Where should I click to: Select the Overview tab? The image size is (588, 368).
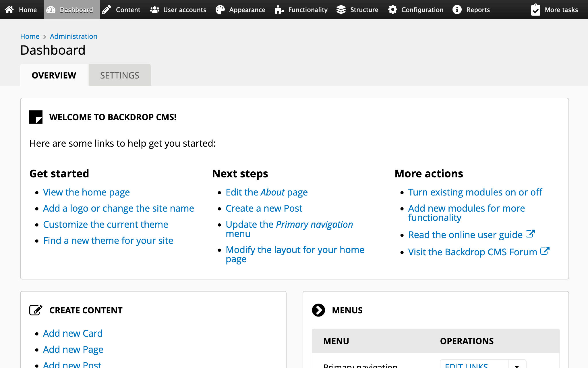54,75
